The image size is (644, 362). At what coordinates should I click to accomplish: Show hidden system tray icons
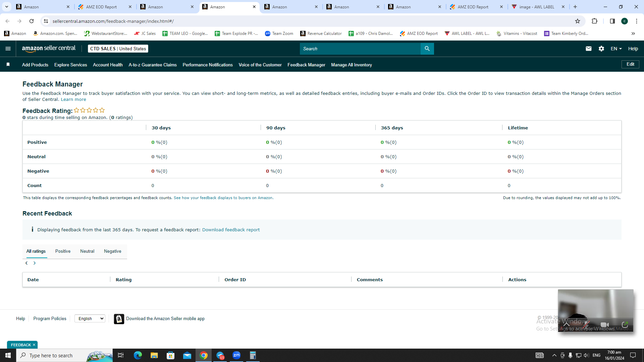(x=554, y=355)
